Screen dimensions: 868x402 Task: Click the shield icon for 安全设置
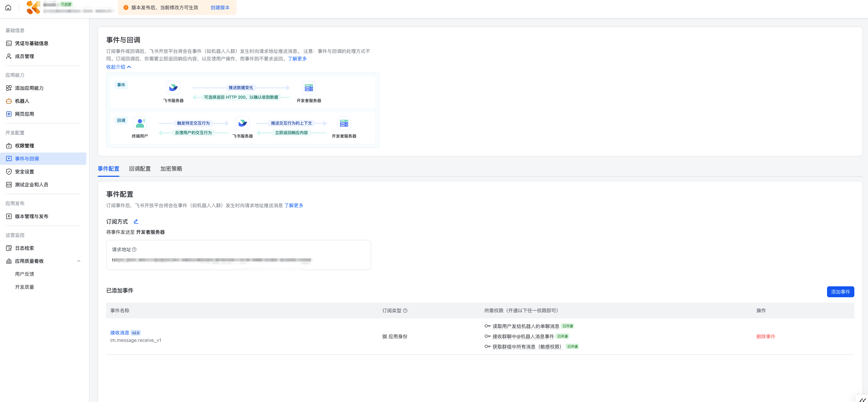click(x=9, y=172)
